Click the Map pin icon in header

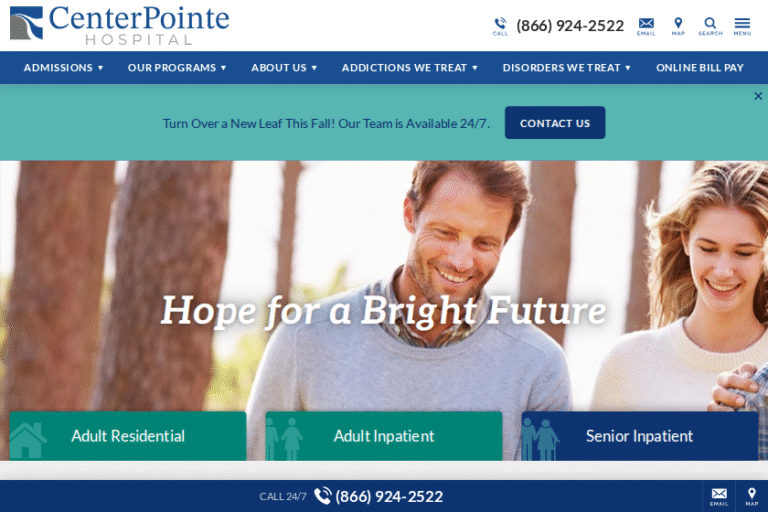[x=678, y=26]
